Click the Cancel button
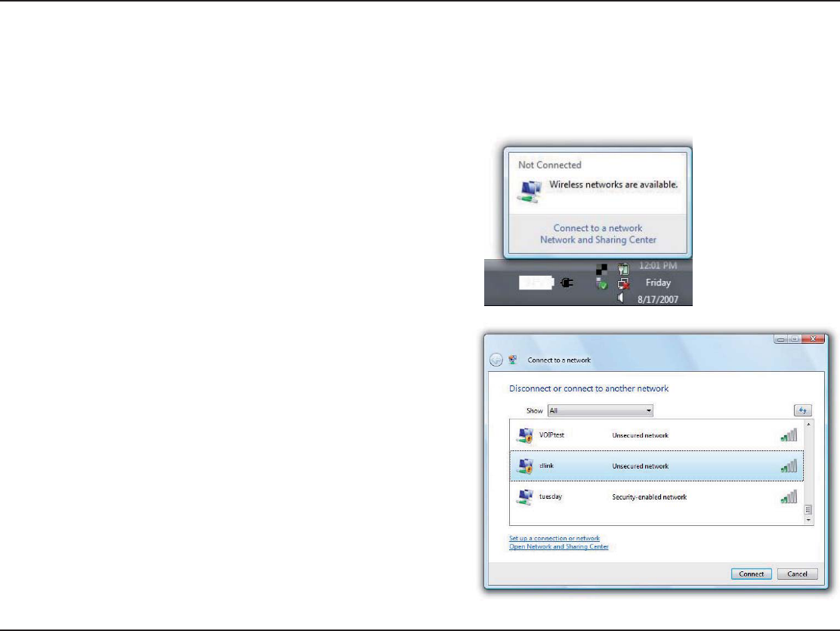840x631 pixels. 797,574
